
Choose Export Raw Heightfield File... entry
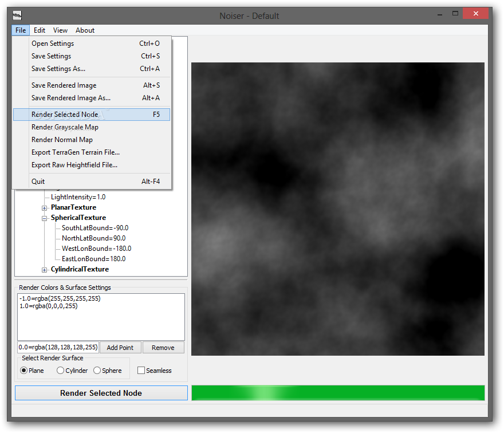tap(92, 164)
